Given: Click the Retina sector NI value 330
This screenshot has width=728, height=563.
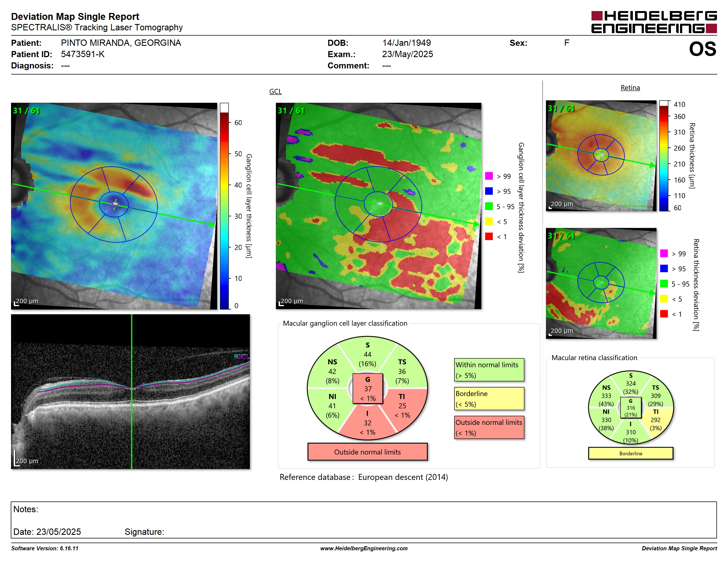Looking at the screenshot, I should click(606, 420).
